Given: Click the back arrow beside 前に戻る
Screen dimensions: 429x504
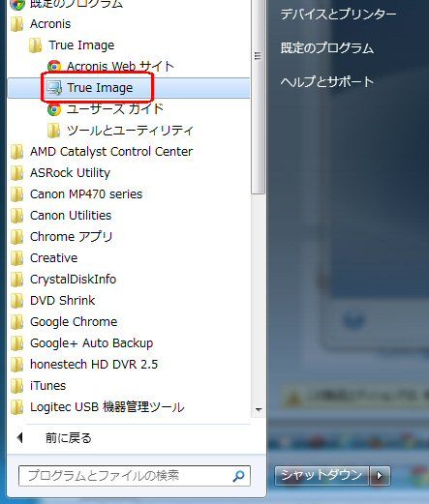Looking at the screenshot, I should click(20, 437).
